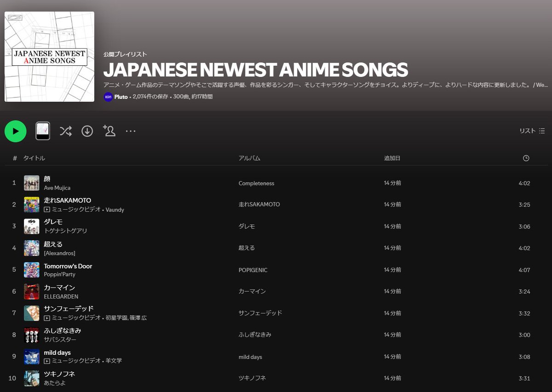The height and width of the screenshot is (392, 552).
Task: Open the POPIGENIC album link
Action: tap(253, 270)
